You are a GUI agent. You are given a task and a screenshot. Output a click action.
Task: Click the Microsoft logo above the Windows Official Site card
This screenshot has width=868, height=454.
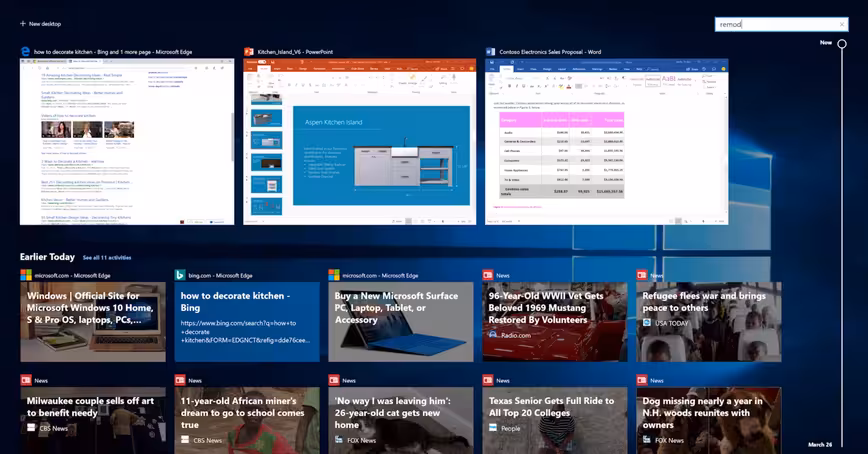(26, 275)
